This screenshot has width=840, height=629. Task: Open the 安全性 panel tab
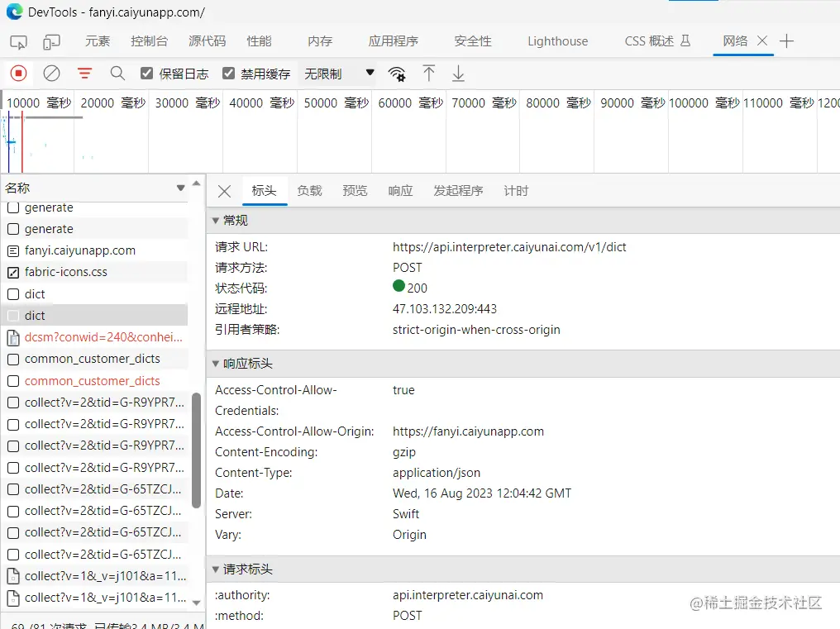(473, 41)
